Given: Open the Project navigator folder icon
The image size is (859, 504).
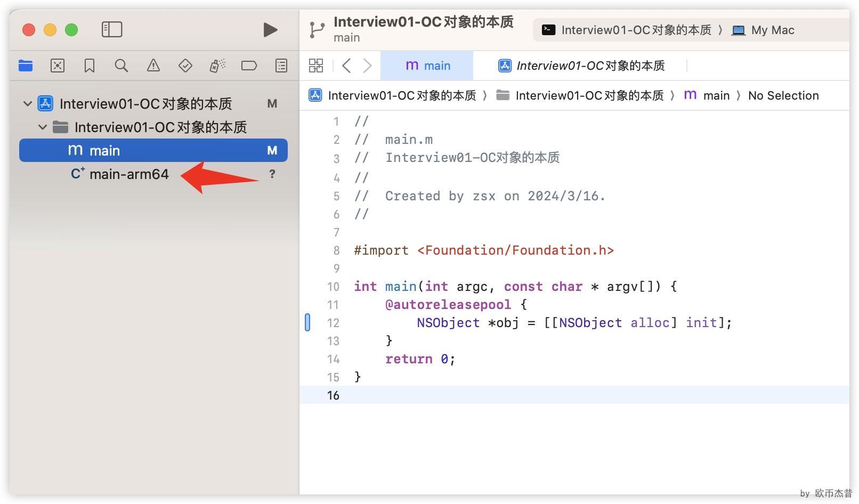Looking at the screenshot, I should [x=26, y=66].
